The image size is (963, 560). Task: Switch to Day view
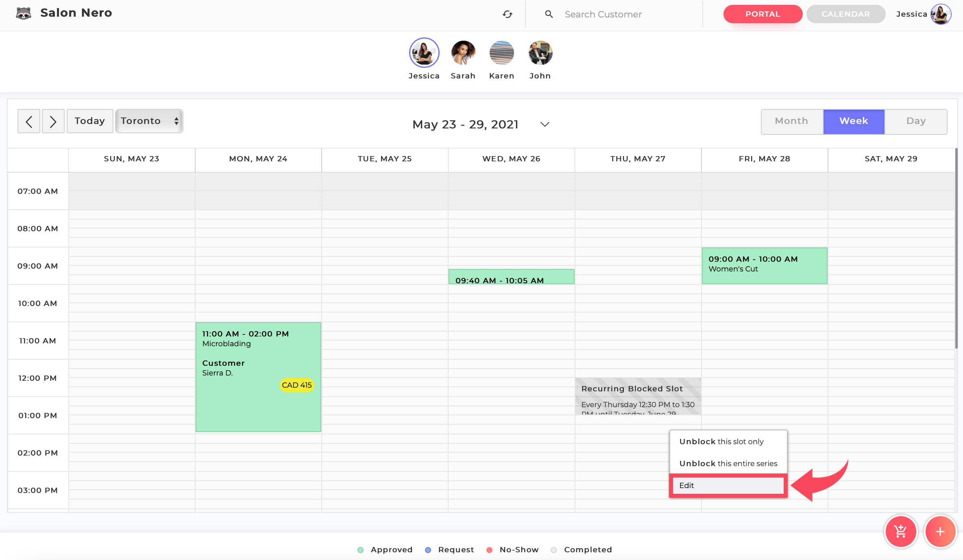click(x=916, y=121)
